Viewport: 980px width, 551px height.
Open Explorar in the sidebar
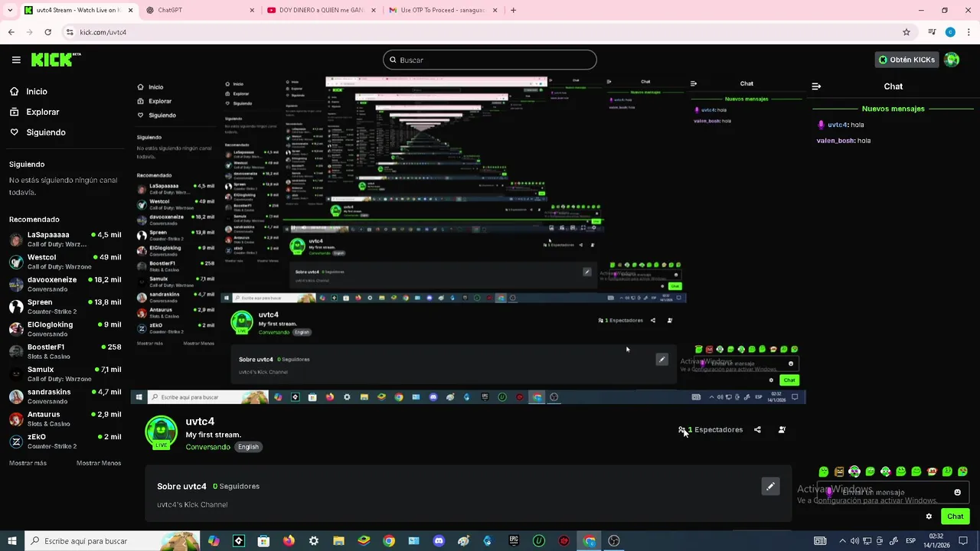point(34,112)
